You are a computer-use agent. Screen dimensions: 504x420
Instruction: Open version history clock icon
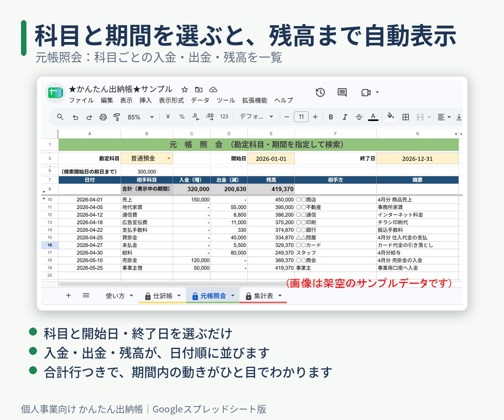tap(320, 92)
